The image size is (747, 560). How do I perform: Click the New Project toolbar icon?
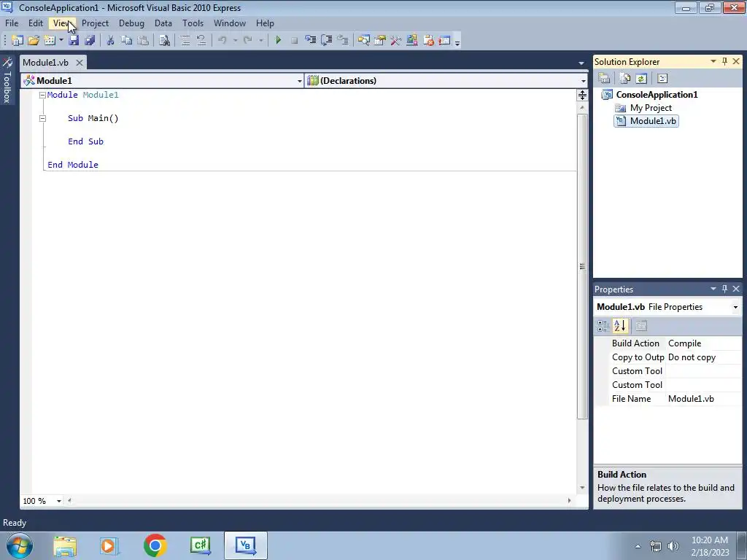pyautogui.click(x=18, y=41)
